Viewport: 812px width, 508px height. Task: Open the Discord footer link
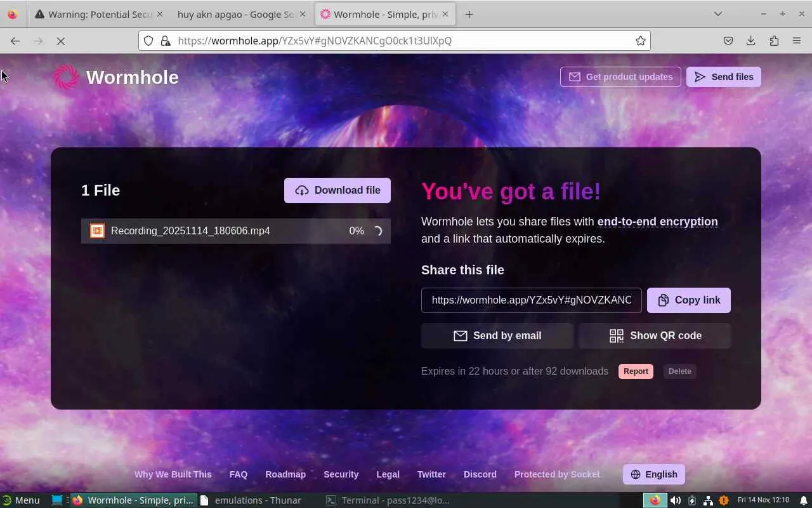click(480, 474)
